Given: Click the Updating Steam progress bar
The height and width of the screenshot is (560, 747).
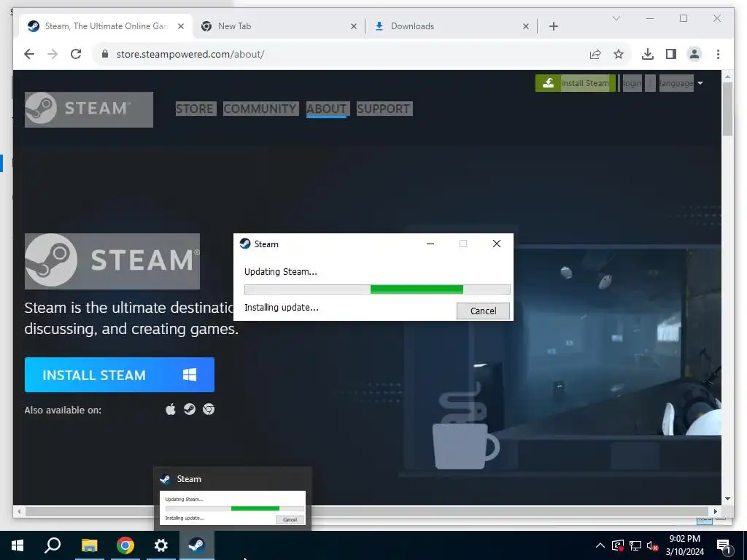Looking at the screenshot, I should point(377,289).
